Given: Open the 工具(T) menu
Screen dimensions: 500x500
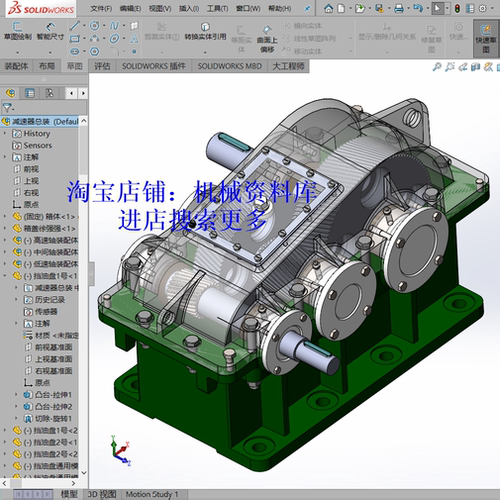Looking at the screenshot, I should click(217, 8).
